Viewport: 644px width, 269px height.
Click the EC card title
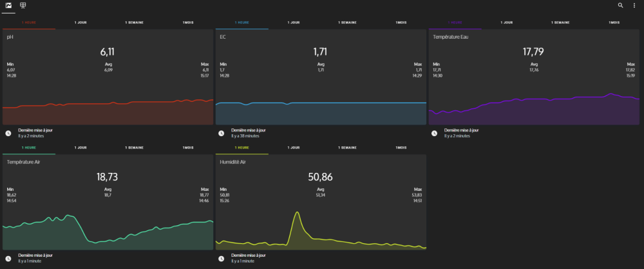coord(223,37)
